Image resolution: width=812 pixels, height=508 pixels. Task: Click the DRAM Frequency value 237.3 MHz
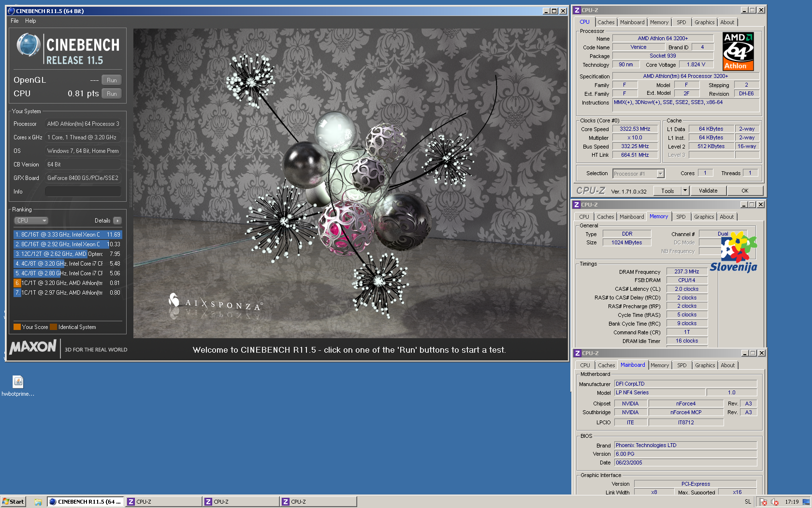687,272
